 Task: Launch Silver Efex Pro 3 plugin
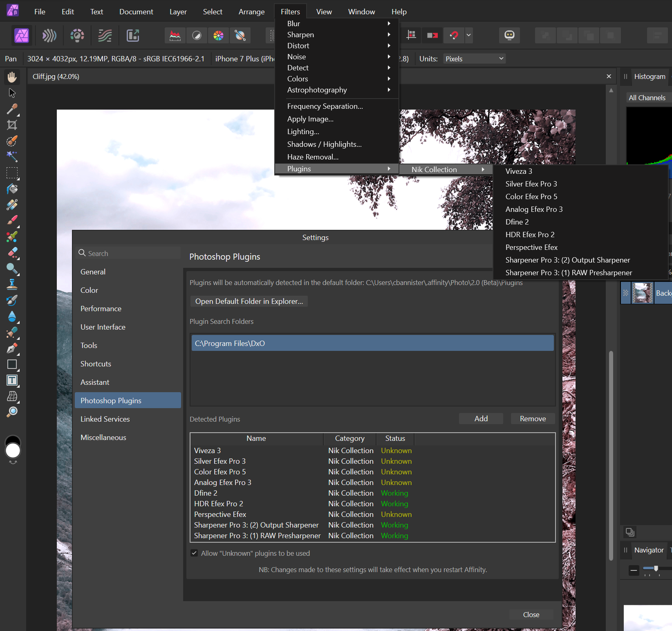[580, 184]
